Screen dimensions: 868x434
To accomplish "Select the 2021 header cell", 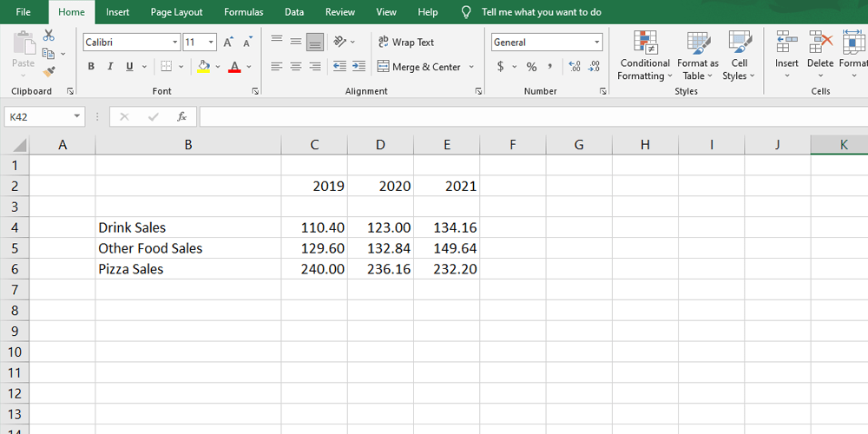I will click(x=447, y=186).
